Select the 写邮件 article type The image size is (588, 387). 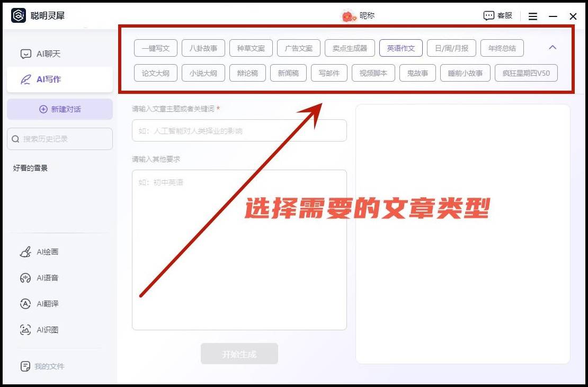329,73
